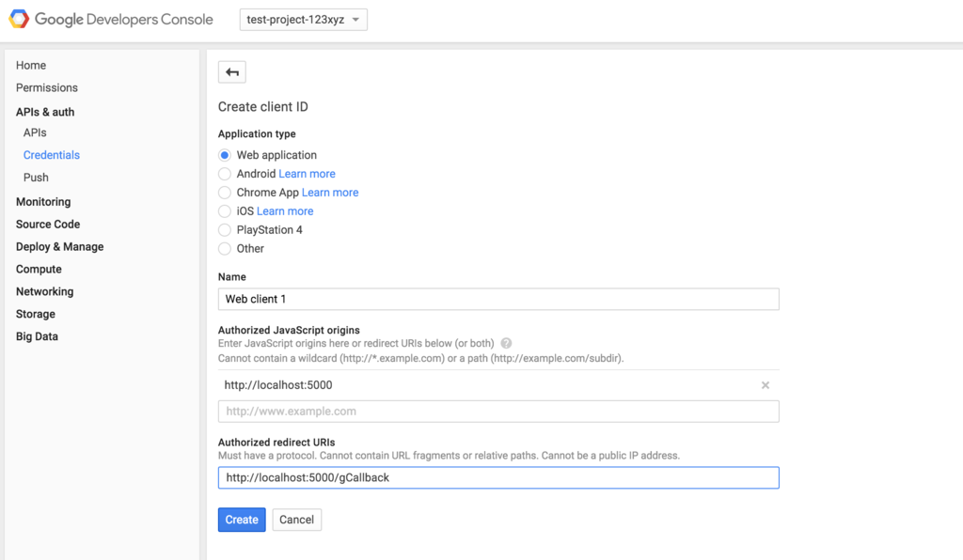Open the Credentials sidebar item
Viewport: 963px width, 560px height.
[x=52, y=155]
